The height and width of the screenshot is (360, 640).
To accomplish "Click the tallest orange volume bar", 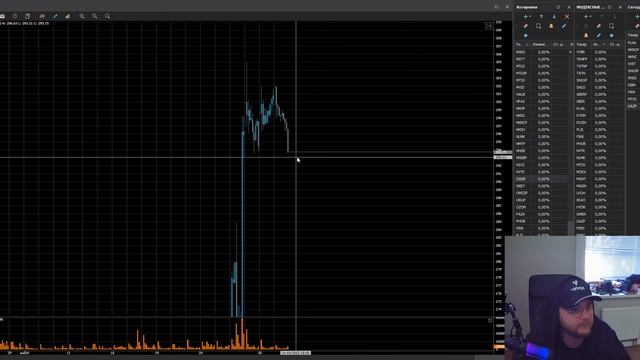I will (242, 334).
